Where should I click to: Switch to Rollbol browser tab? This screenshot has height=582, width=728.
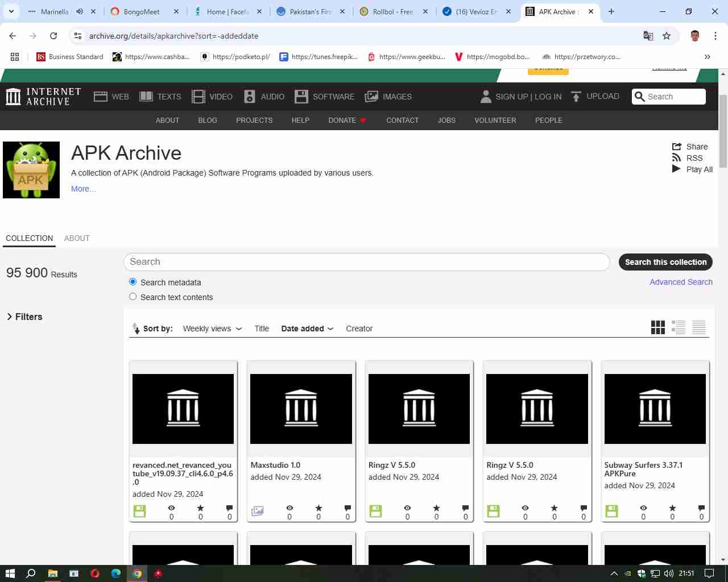point(392,11)
